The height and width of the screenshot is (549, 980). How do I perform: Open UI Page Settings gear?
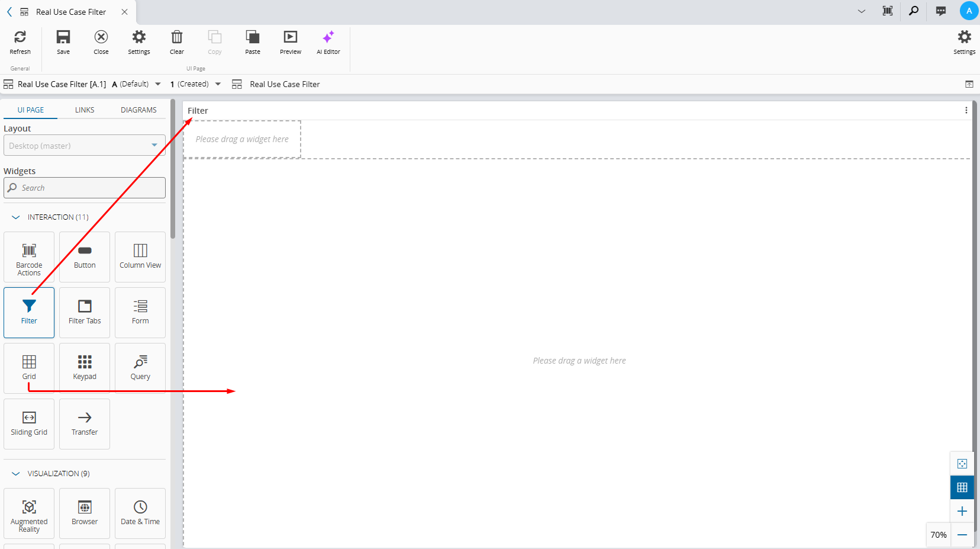139,42
